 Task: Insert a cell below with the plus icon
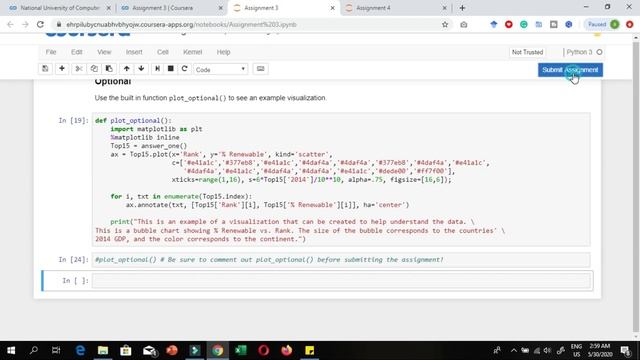tap(62, 69)
